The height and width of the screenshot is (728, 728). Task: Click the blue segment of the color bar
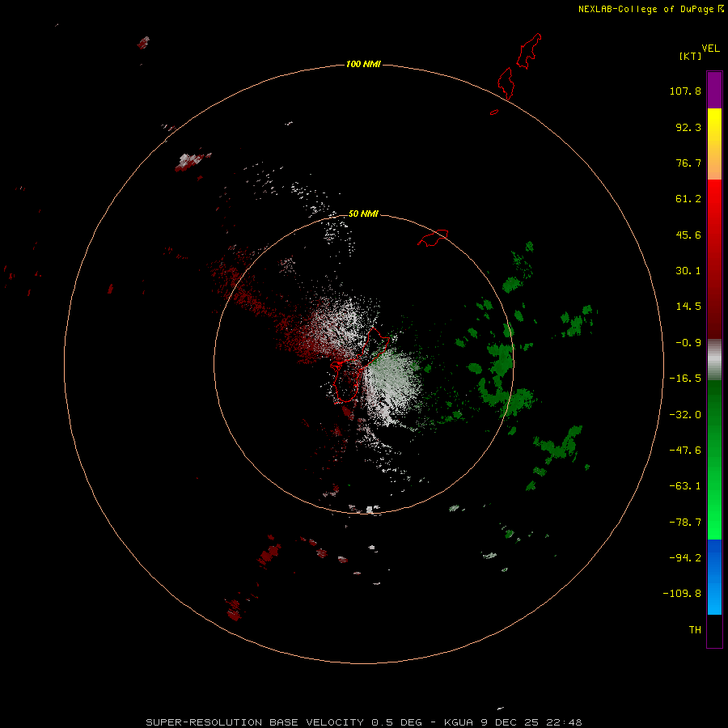pyautogui.click(x=714, y=577)
